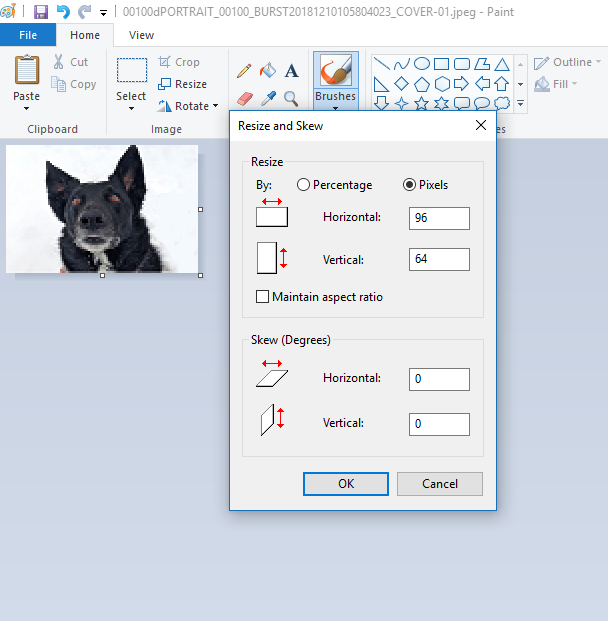
Task: Click the Undo arrow icon
Action: pos(63,12)
